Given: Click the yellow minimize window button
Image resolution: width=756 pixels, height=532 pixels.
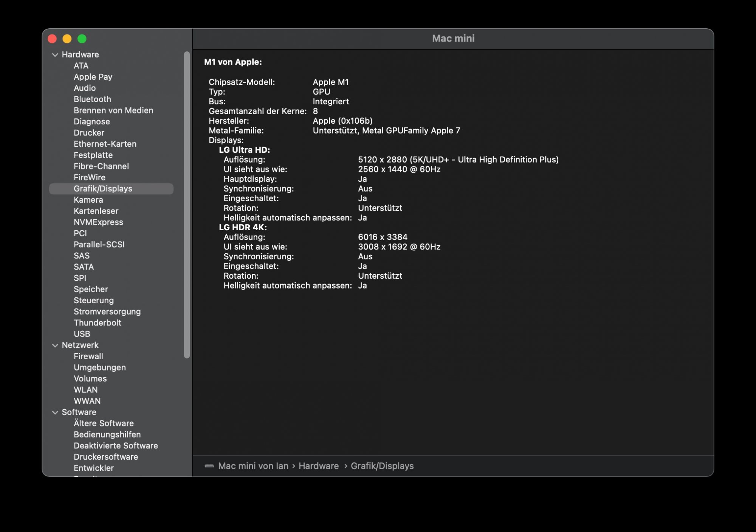Looking at the screenshot, I should [x=67, y=39].
